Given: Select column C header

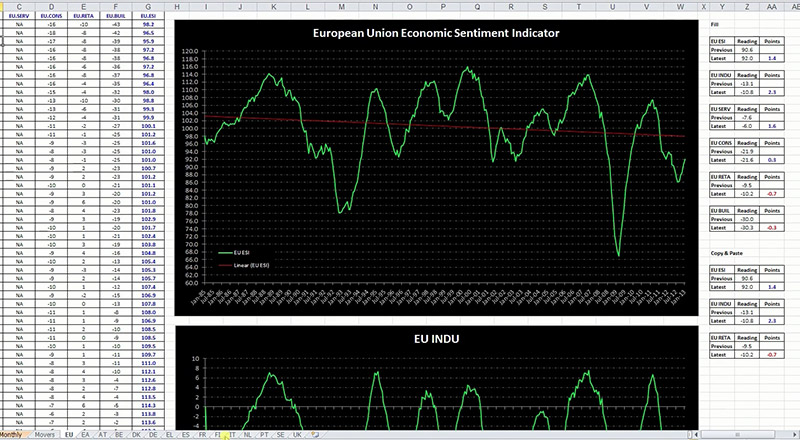Looking at the screenshot, I should (19, 7).
